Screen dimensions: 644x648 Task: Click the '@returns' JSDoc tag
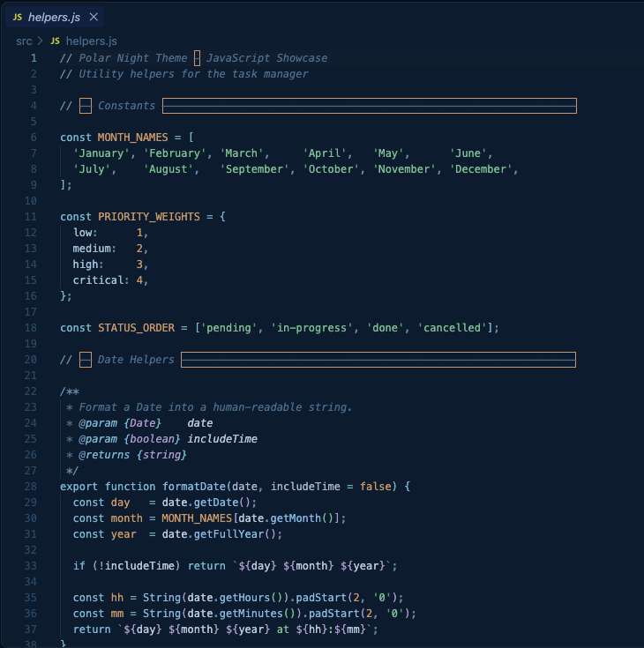104,455
